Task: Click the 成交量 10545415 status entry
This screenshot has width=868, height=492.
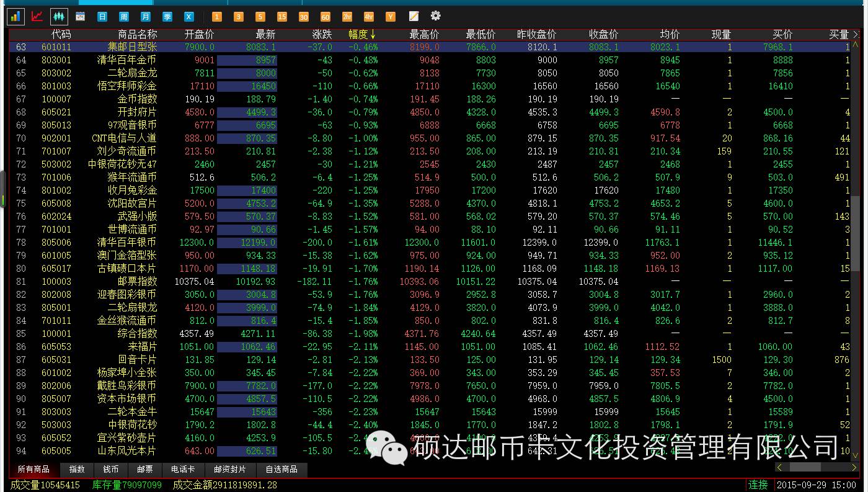Action: tap(45, 485)
